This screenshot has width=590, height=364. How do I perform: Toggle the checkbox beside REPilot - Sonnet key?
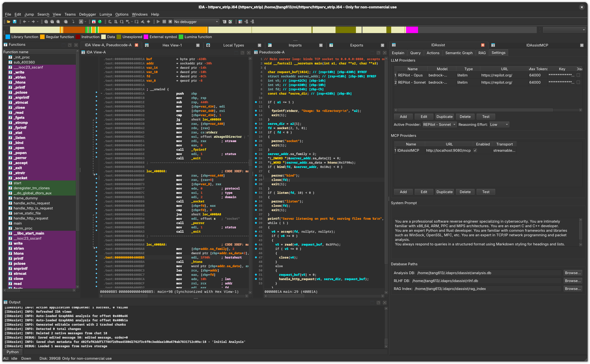pos(579,82)
